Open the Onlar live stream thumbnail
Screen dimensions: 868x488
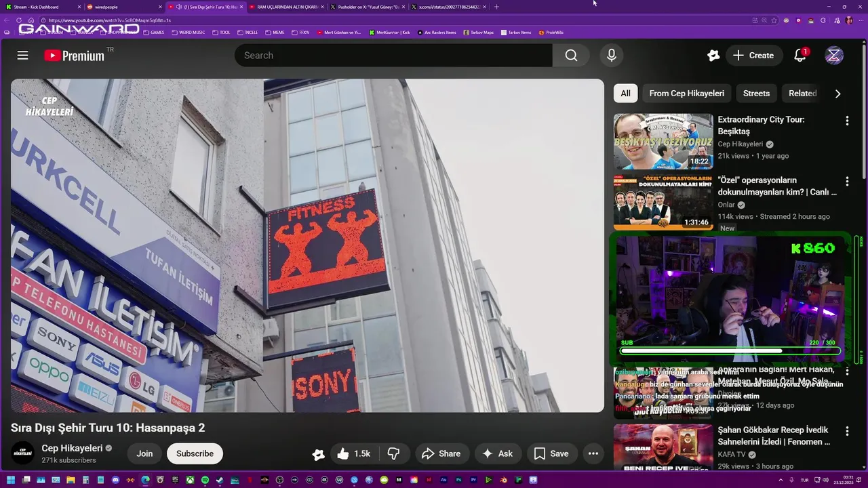[x=663, y=202]
